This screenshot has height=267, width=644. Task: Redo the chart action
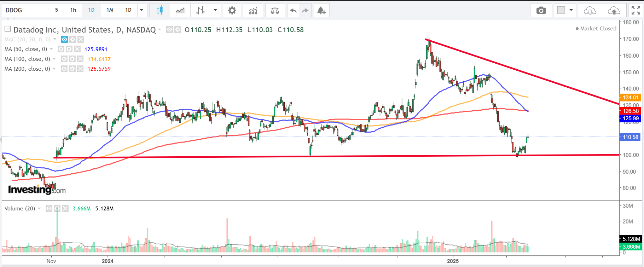point(305,10)
